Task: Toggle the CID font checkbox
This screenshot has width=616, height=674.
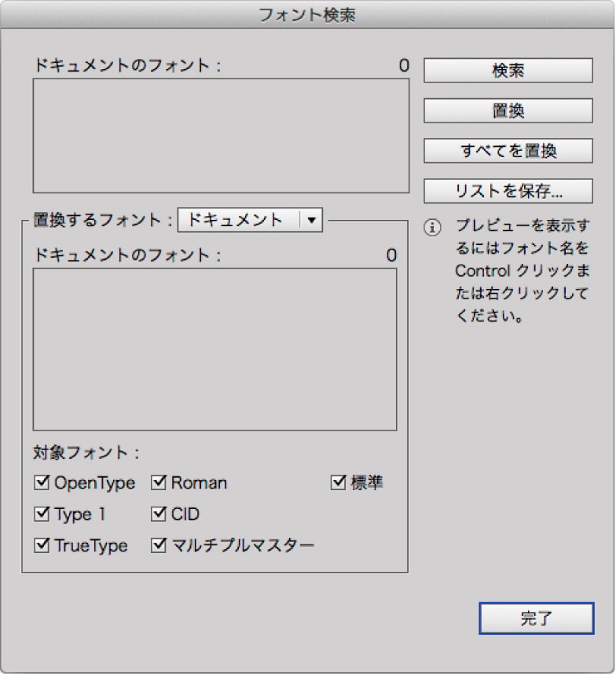Action: 159,515
